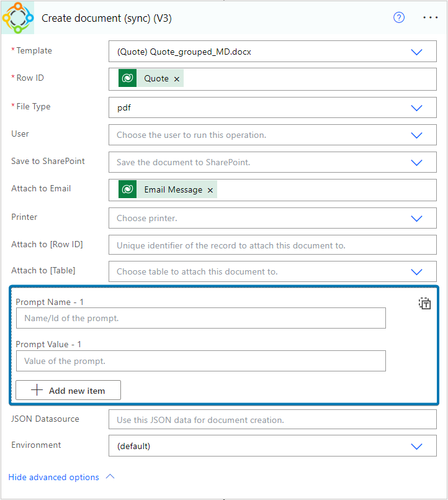Click the Attach to Email label
Screen dimensions: 448x500
click(x=41, y=188)
